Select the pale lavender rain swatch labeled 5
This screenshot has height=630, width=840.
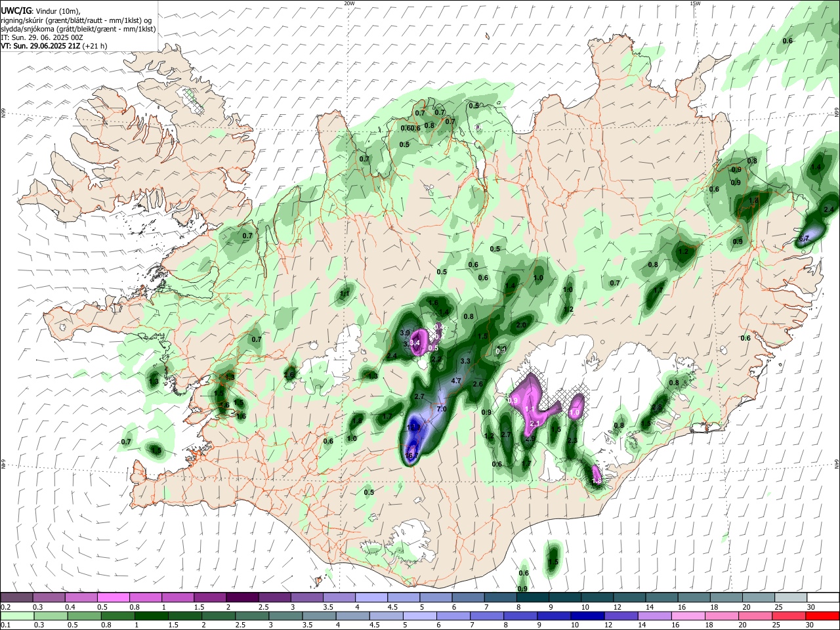(x=419, y=616)
